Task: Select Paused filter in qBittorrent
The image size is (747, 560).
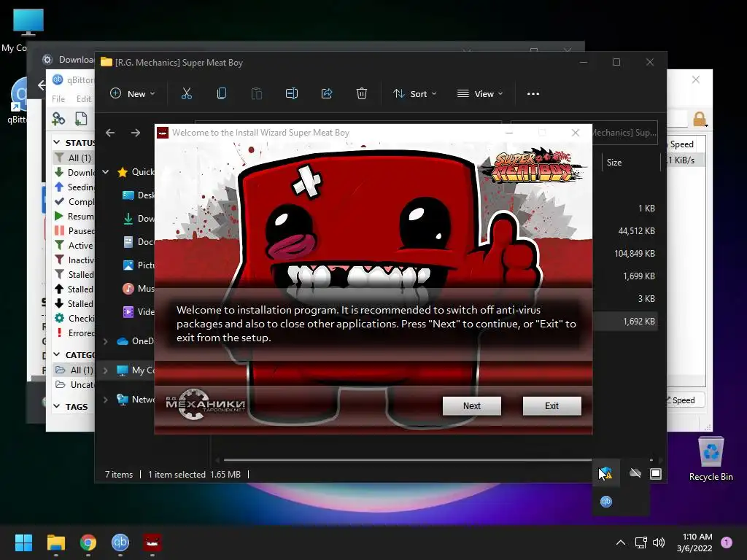Action: tap(74, 231)
